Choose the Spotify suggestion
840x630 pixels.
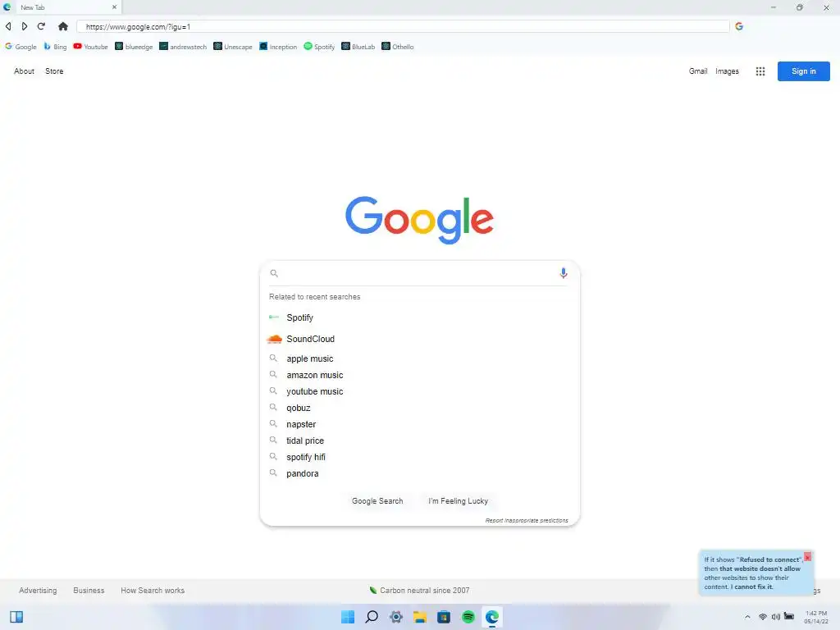pos(419,317)
